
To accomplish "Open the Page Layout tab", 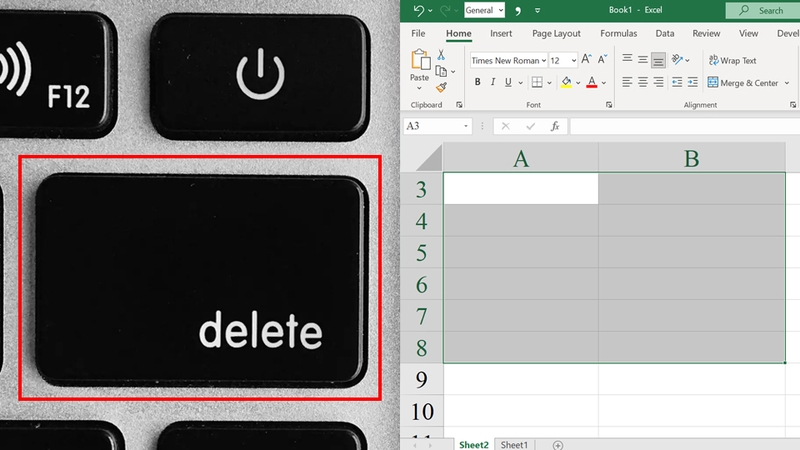I will tap(556, 33).
